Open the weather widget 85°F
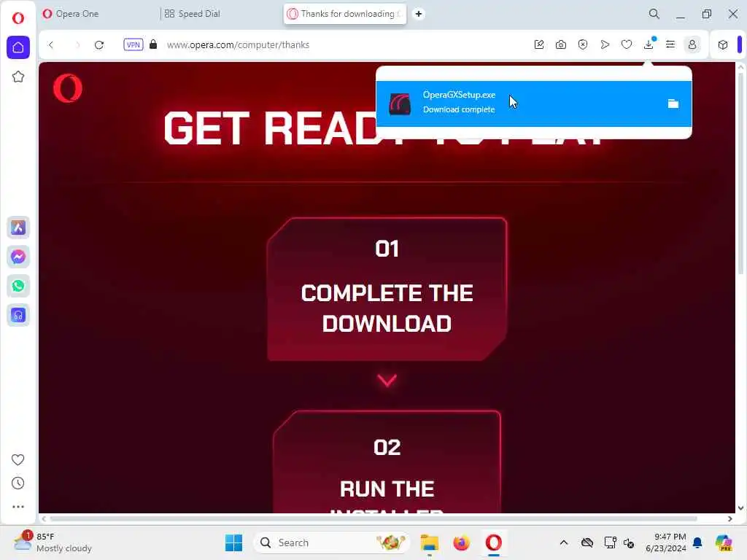 (53, 542)
